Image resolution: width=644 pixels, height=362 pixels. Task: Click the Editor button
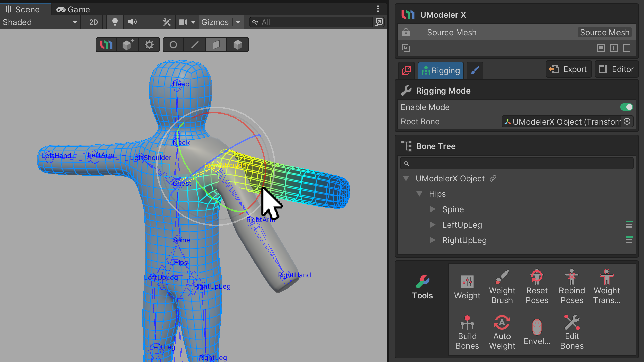pyautogui.click(x=616, y=69)
